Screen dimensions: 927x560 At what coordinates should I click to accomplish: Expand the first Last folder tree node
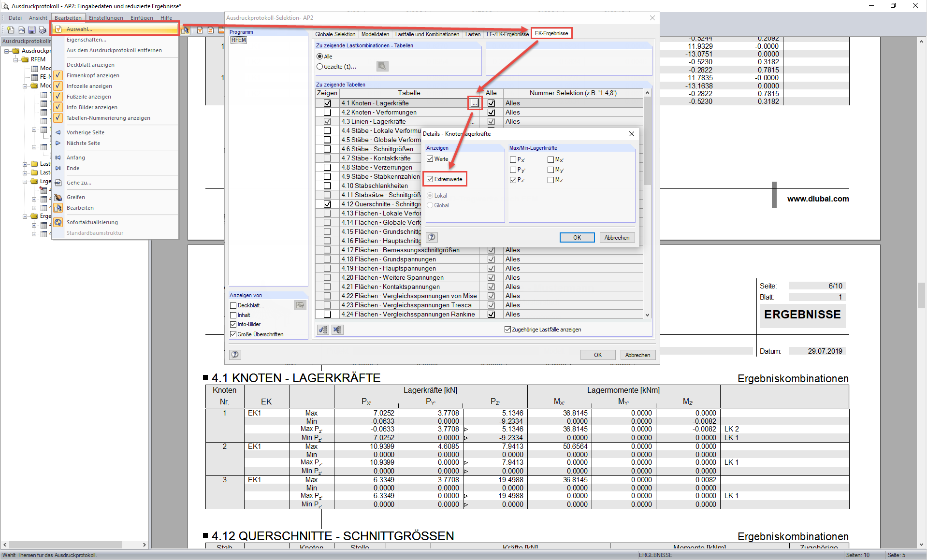click(25, 164)
